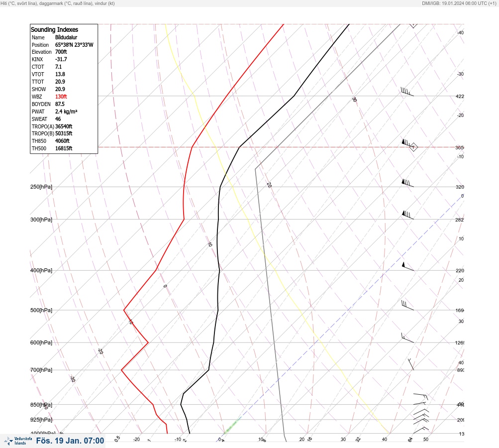
Task: Click the BOYDEN value 87.5
Action: 60,104
